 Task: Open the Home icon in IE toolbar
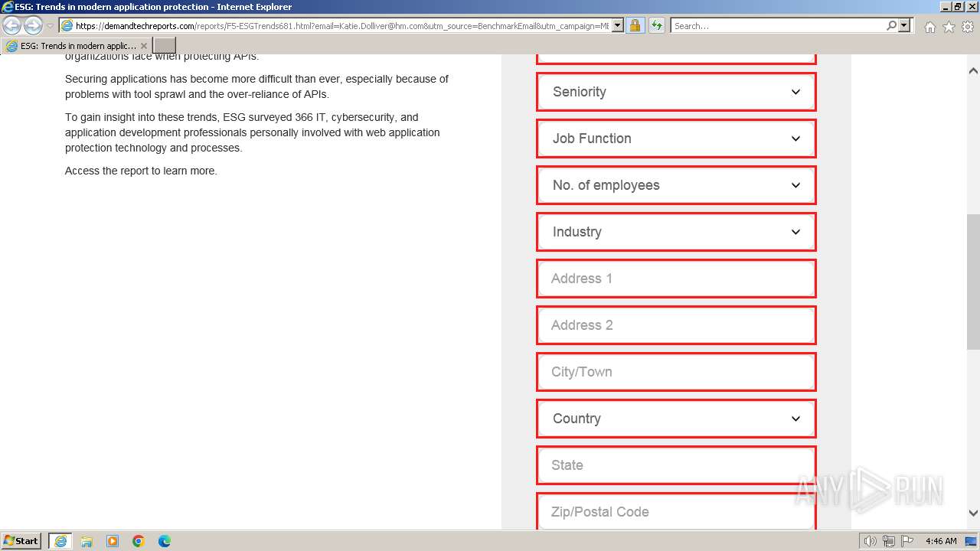click(929, 27)
